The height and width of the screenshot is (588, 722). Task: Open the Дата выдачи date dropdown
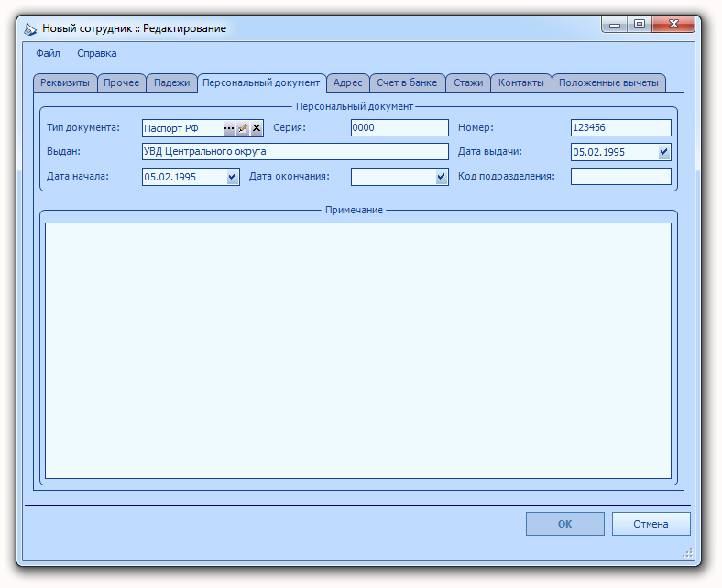coord(663,152)
